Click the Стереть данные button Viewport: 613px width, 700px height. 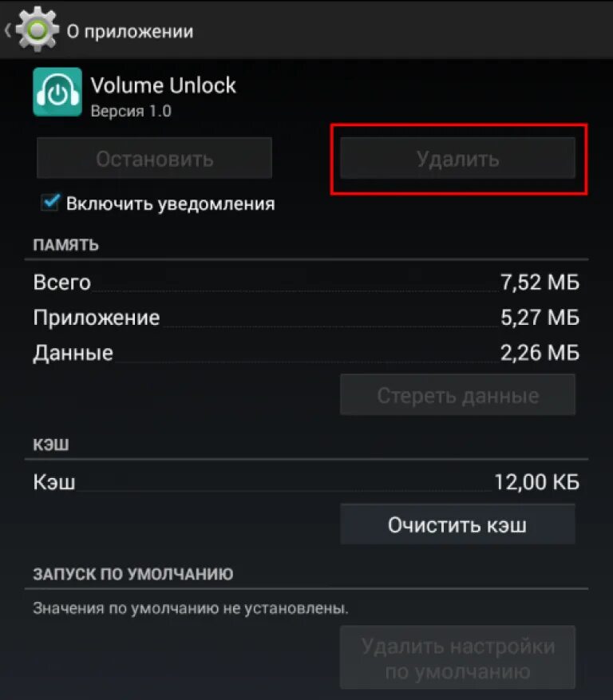(x=457, y=394)
